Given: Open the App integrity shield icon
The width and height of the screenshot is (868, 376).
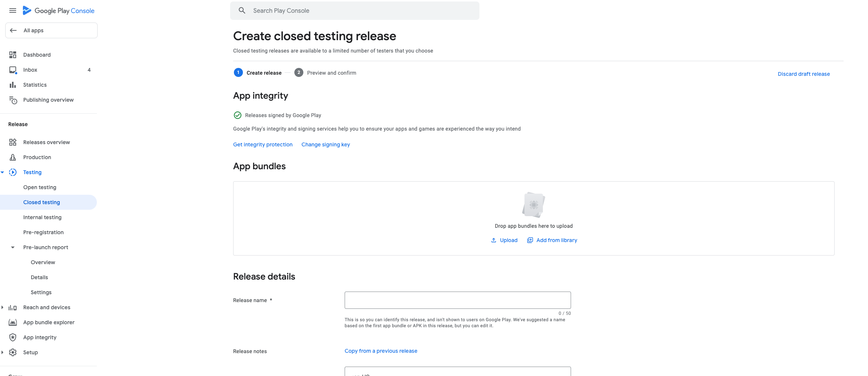Looking at the screenshot, I should pyautogui.click(x=13, y=337).
